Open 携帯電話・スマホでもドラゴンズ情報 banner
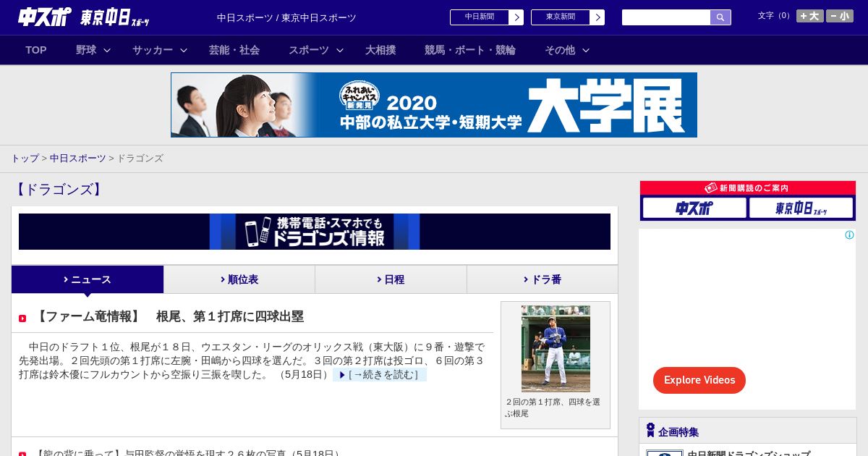This screenshot has width=868, height=456. pyautogui.click(x=315, y=232)
